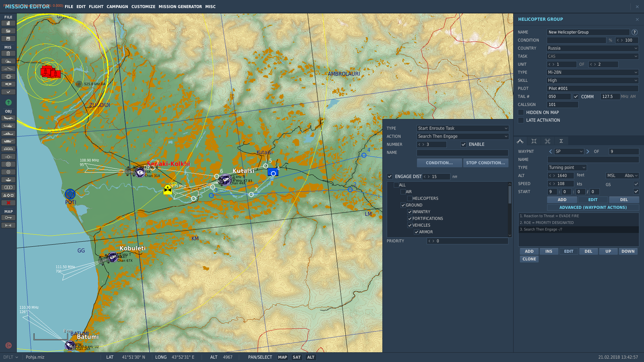Screen dimensions: 644x362
Task: Click the Stop Condition button
Action: 486,163
